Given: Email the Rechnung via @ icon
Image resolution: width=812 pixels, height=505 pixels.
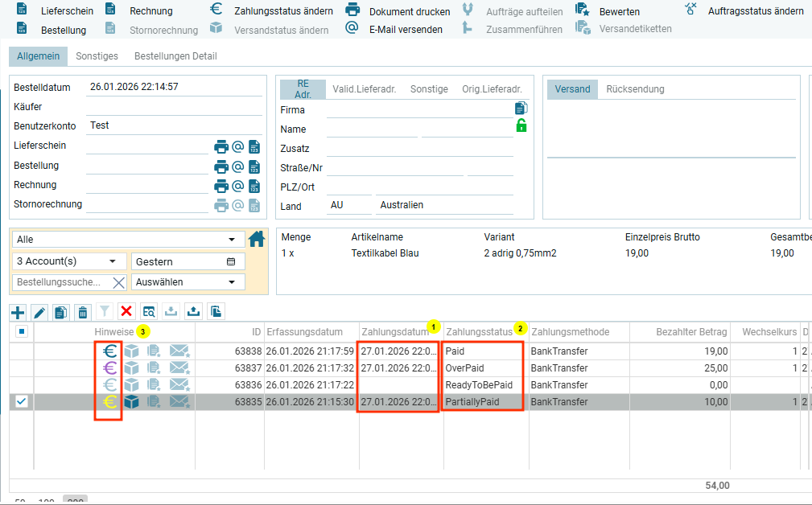Looking at the screenshot, I should click(x=238, y=186).
